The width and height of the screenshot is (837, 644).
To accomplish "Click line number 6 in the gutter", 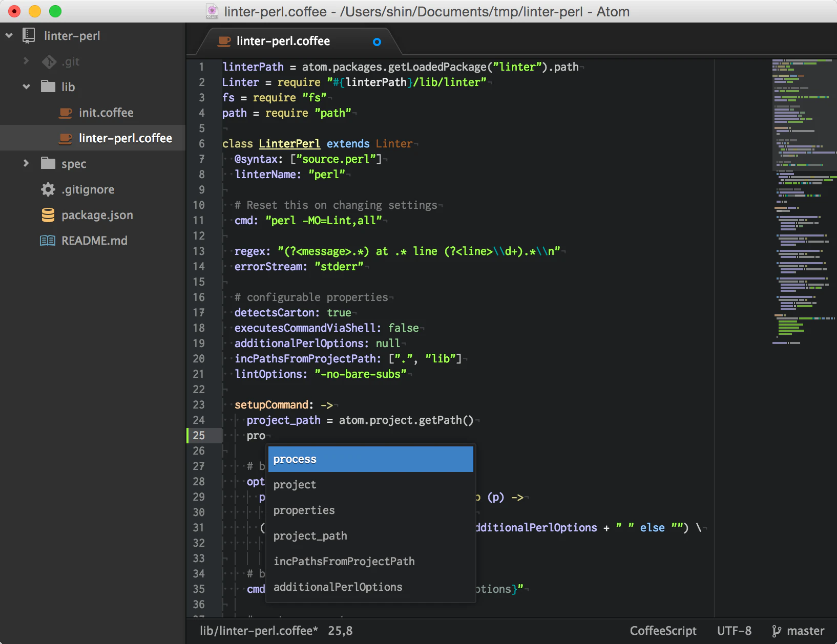I will 202,144.
